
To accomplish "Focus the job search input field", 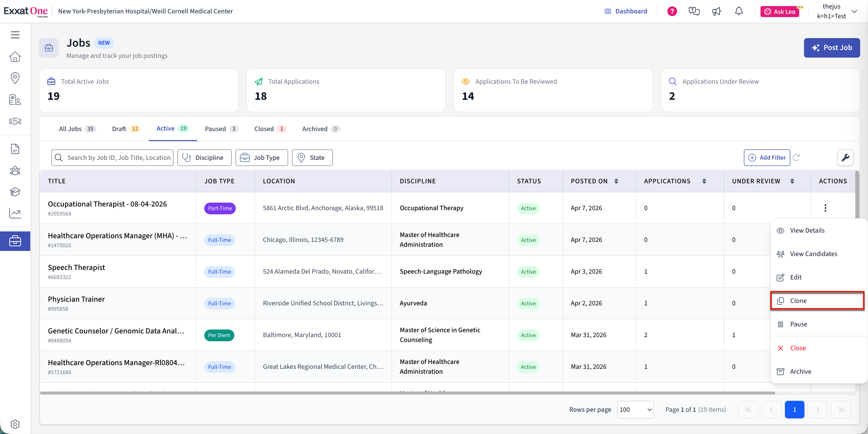I will click(x=118, y=158).
